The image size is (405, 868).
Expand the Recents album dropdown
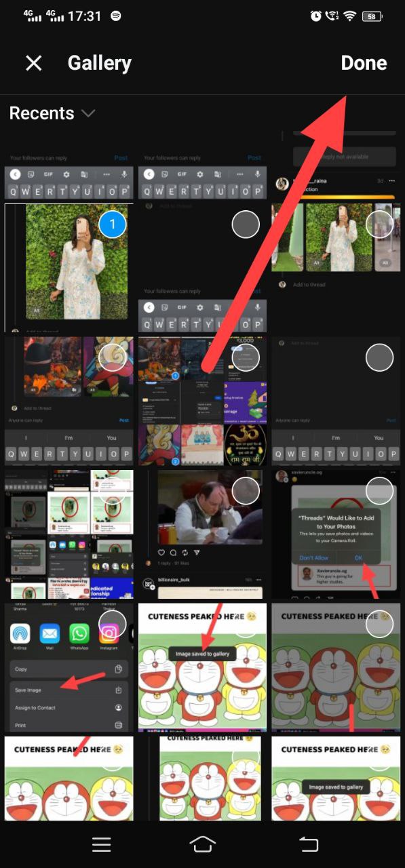(52, 113)
